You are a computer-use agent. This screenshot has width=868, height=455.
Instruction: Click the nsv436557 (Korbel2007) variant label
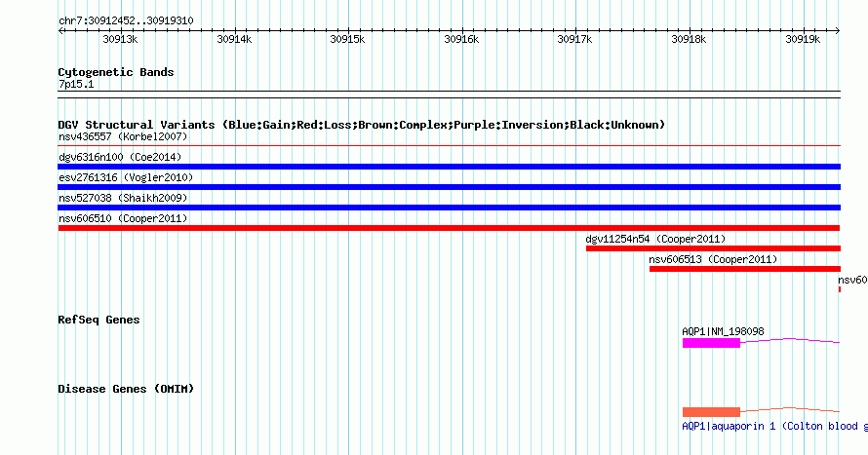(123, 136)
